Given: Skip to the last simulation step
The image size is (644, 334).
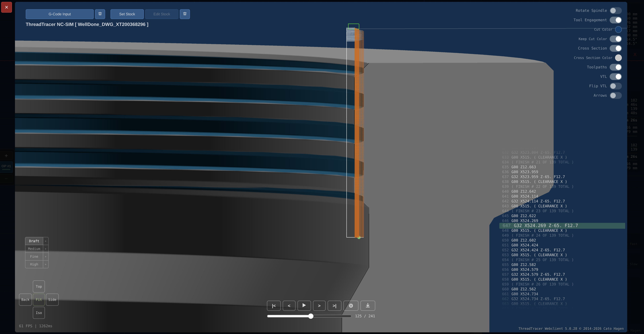Looking at the screenshot, I should pyautogui.click(x=335, y=306).
